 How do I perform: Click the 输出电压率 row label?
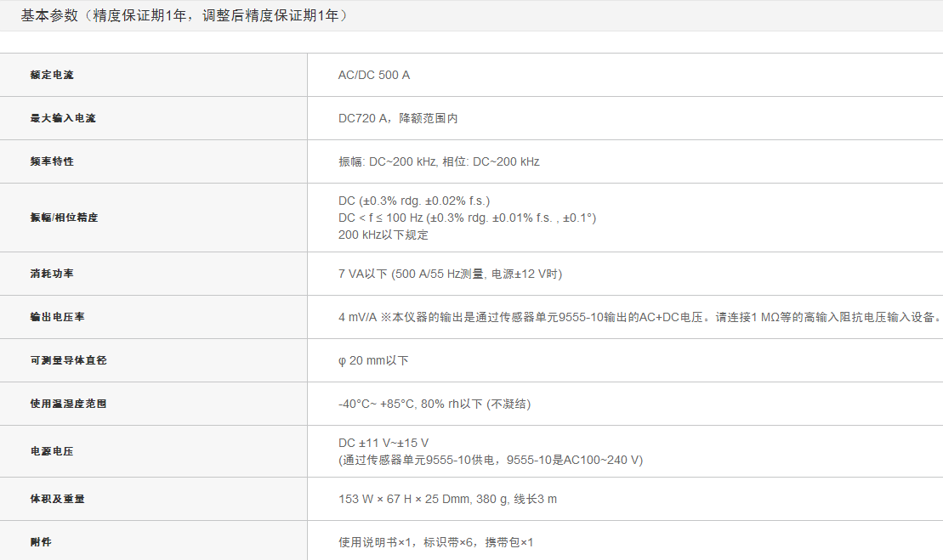(57, 317)
